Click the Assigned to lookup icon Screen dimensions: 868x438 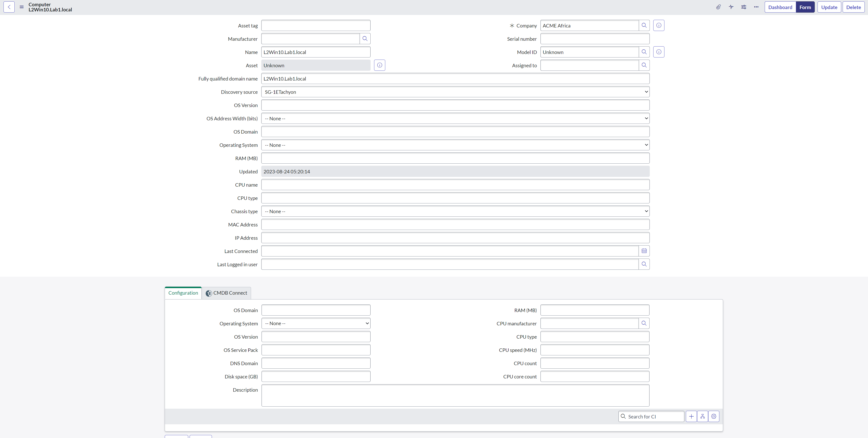[x=644, y=65]
